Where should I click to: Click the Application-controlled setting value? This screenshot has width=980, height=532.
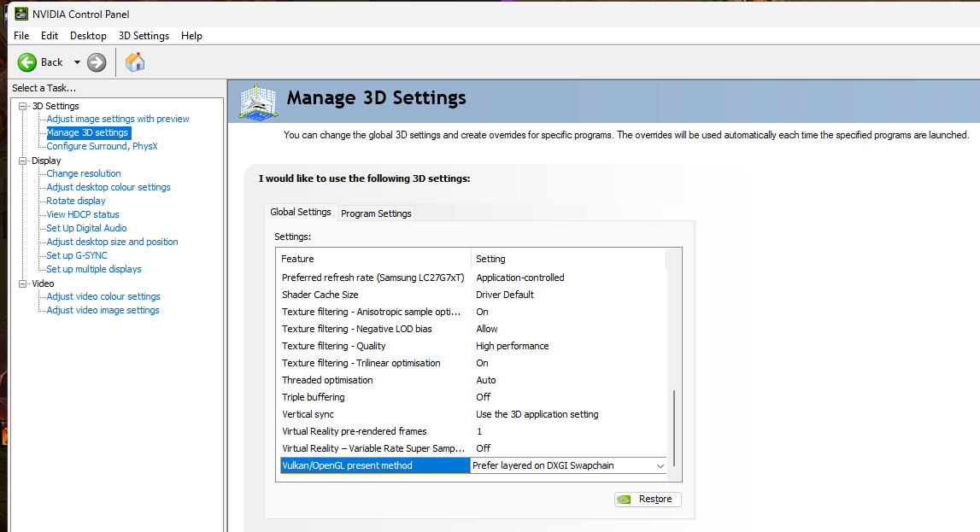point(520,278)
